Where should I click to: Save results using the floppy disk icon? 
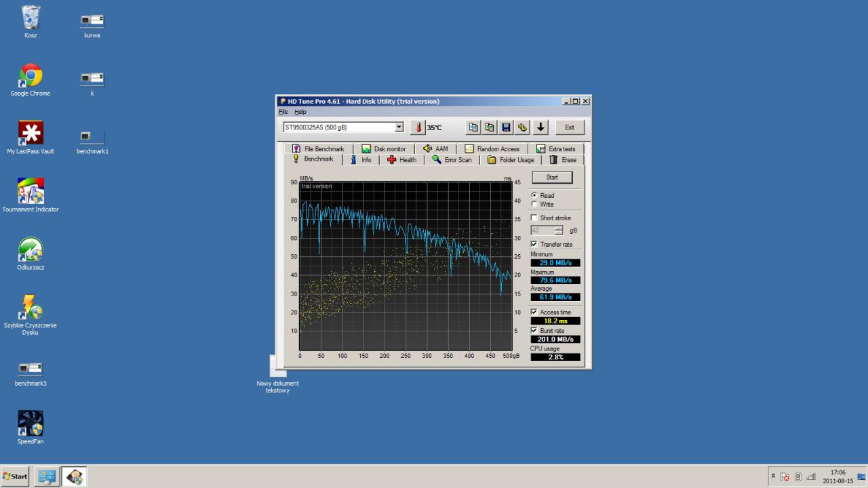506,127
